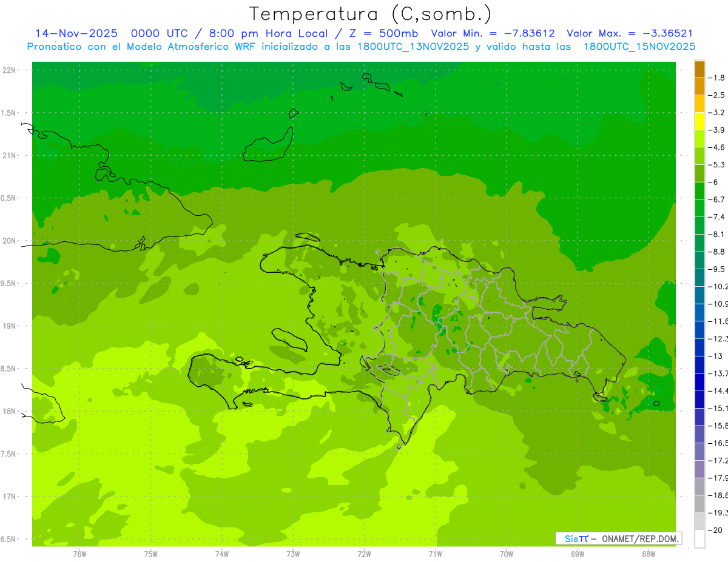This screenshot has width=728, height=562.
Task: Click the '-8.1' colorbar label
Action: click(718, 235)
